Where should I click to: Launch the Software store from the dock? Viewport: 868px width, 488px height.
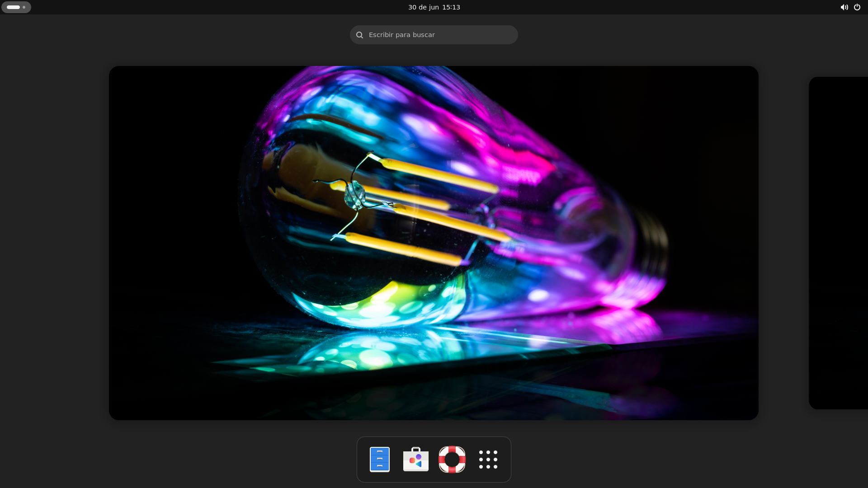point(415,459)
